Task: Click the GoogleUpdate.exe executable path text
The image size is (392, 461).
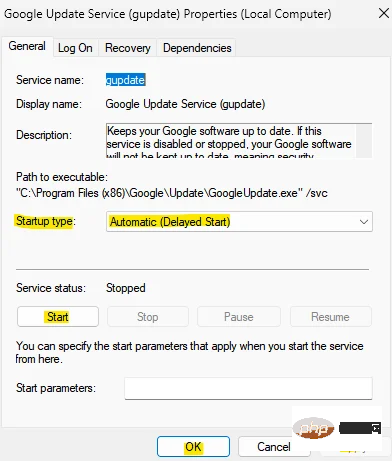Action: click(172, 193)
